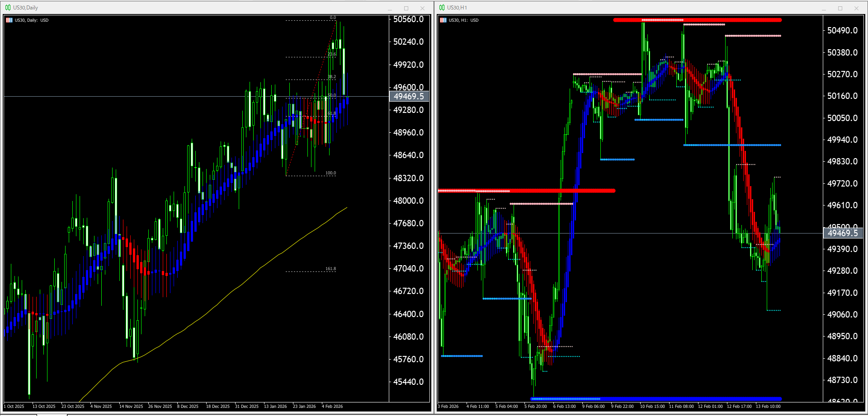Click the '3 Feb 2026' date on H1 axis
This screenshot has height=416, width=868.
tap(448, 407)
